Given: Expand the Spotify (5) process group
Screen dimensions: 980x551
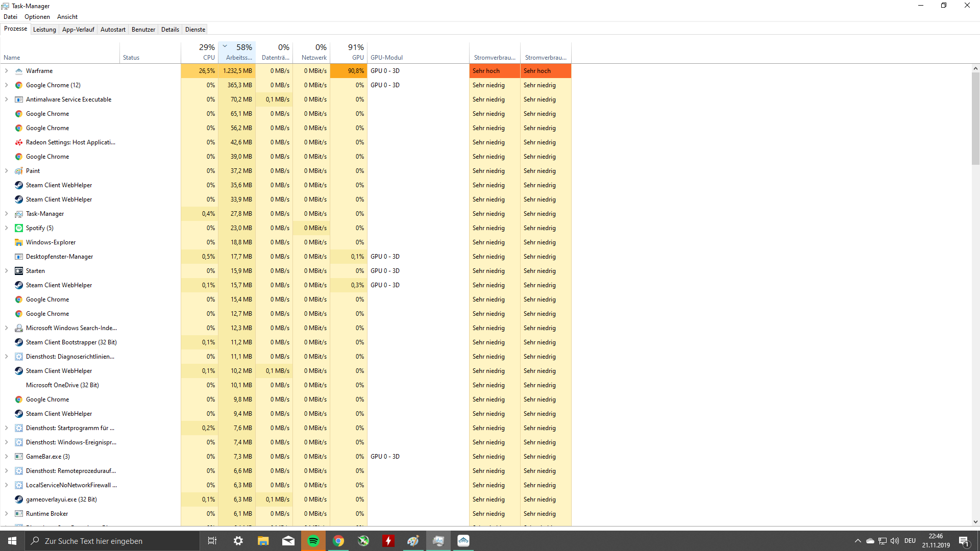Looking at the screenshot, I should (6, 228).
